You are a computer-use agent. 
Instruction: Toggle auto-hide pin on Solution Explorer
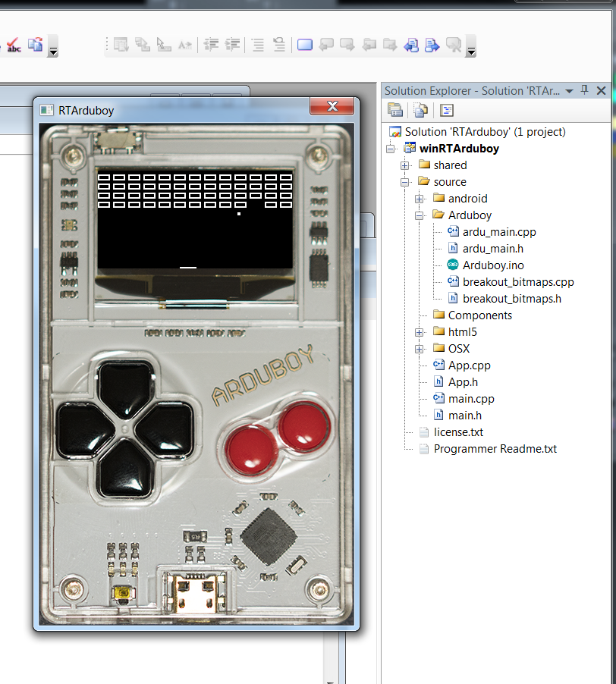pyautogui.click(x=585, y=90)
